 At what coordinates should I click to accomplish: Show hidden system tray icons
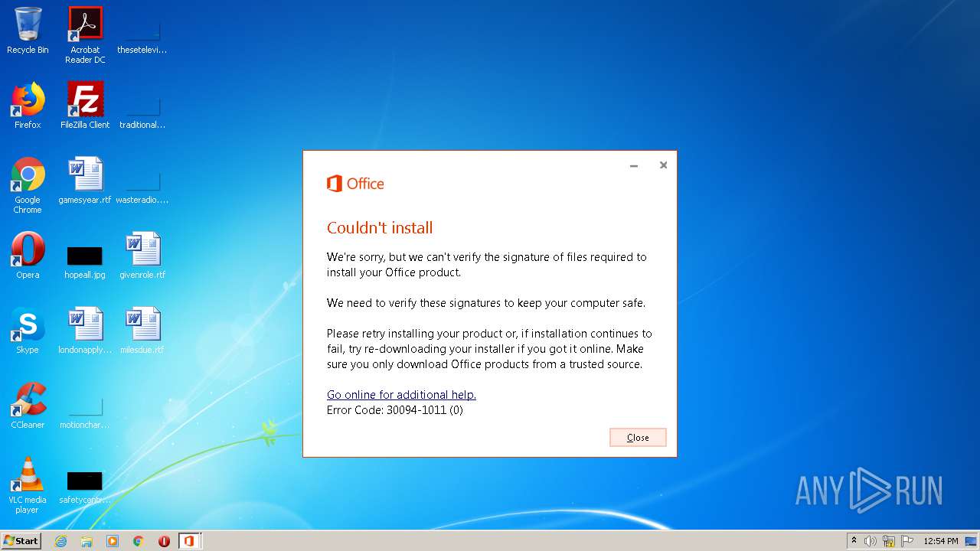click(x=854, y=541)
